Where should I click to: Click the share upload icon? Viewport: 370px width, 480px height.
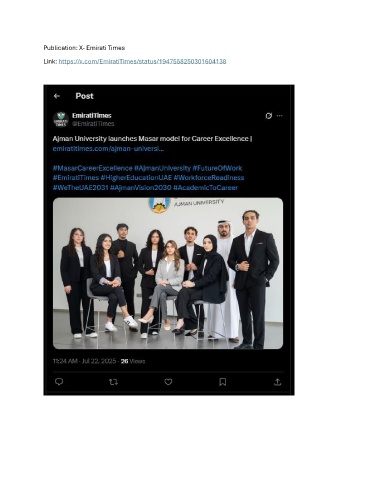pyautogui.click(x=278, y=382)
